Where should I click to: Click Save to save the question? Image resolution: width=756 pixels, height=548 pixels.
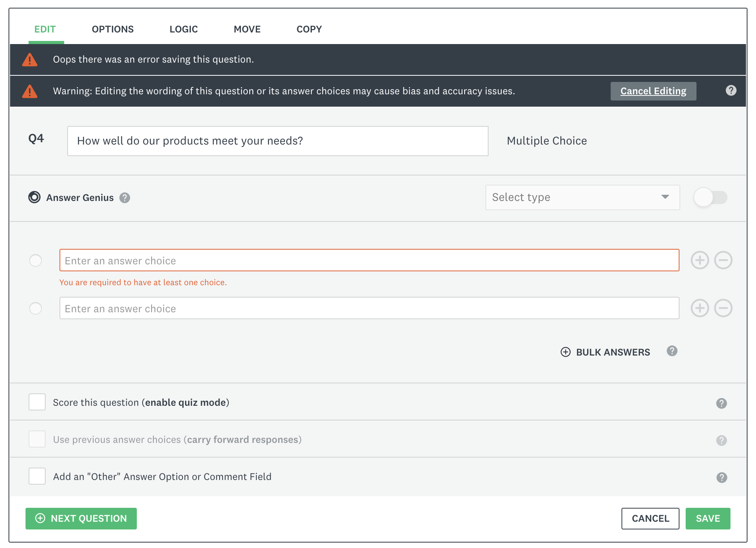(x=708, y=518)
